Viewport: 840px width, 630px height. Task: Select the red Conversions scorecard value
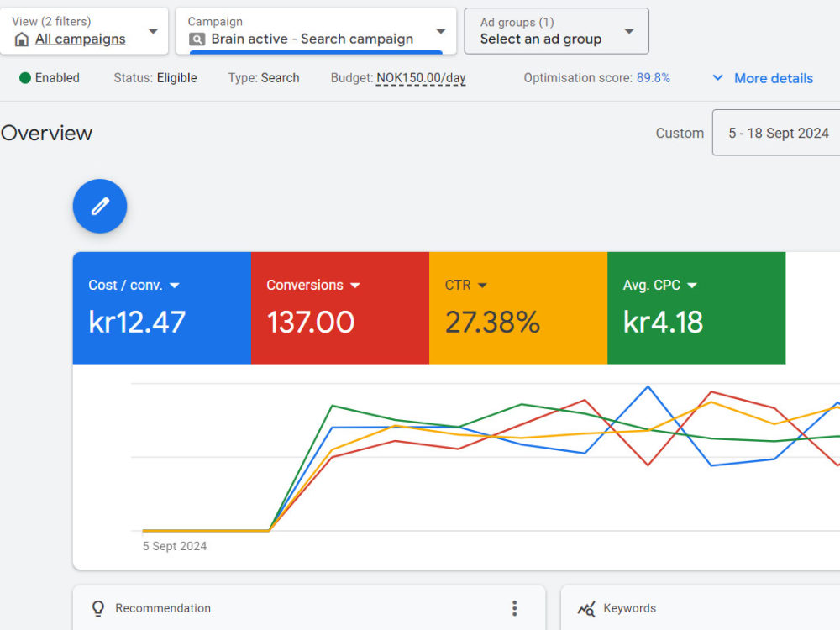311,323
